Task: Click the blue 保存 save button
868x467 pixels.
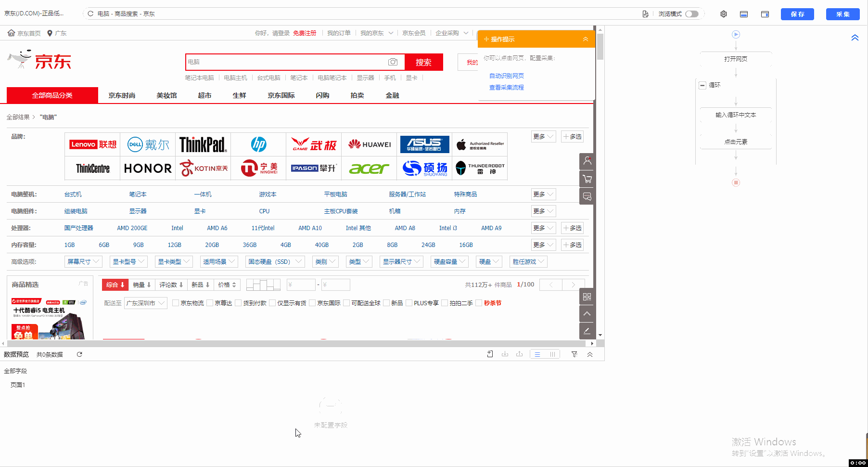Action: tap(797, 14)
